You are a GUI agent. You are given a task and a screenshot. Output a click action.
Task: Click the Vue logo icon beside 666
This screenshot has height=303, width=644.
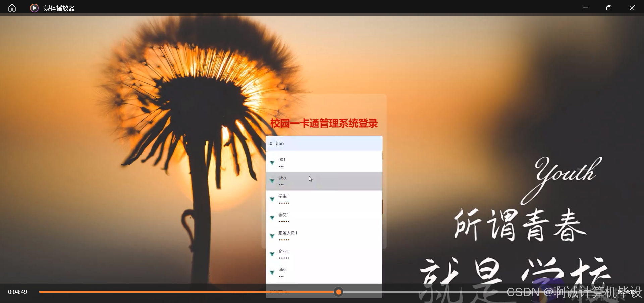[272, 272]
